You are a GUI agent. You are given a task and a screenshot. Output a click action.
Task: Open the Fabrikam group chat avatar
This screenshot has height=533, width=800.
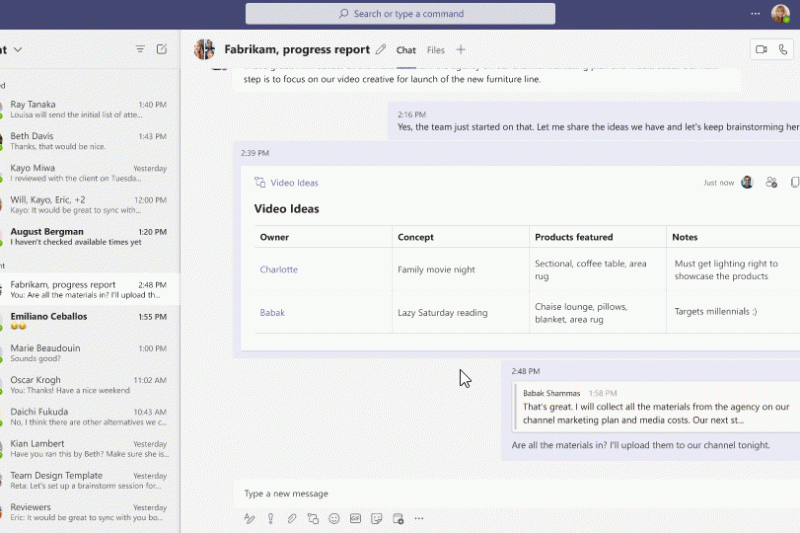[205, 49]
